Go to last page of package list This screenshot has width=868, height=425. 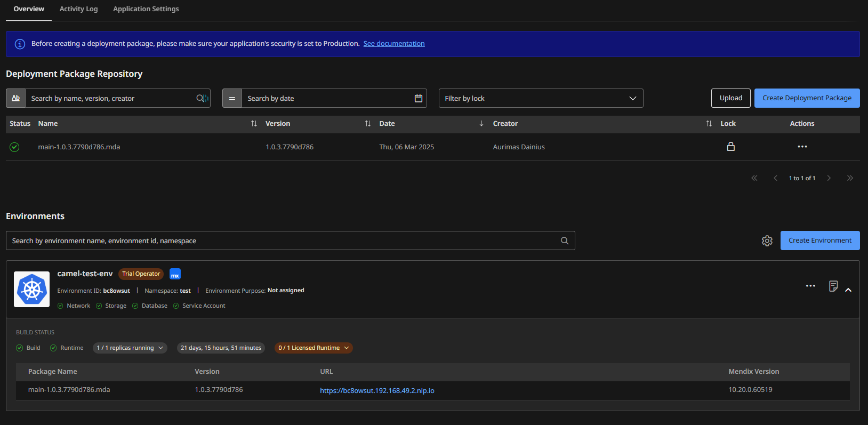click(x=850, y=178)
